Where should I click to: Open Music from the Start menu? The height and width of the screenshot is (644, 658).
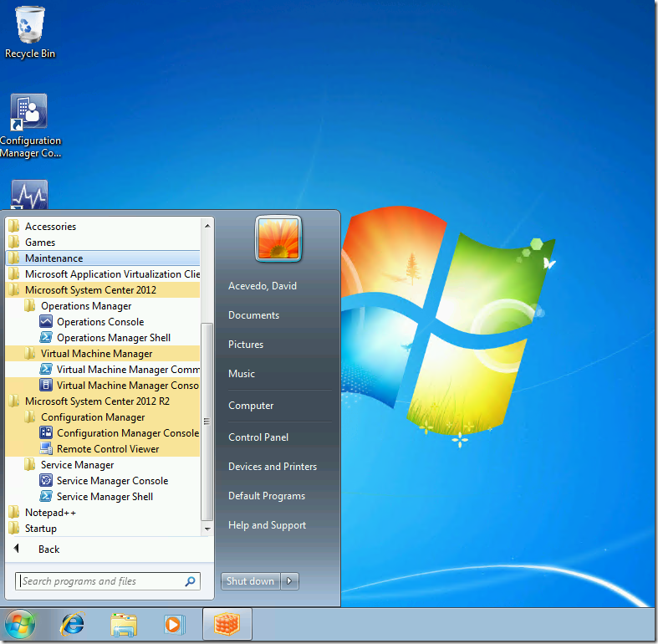[x=242, y=374]
